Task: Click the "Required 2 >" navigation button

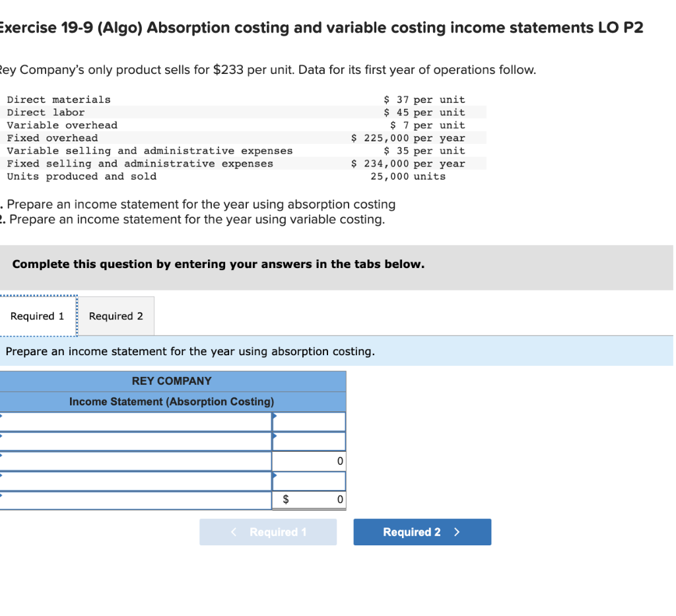Action: 422,531
